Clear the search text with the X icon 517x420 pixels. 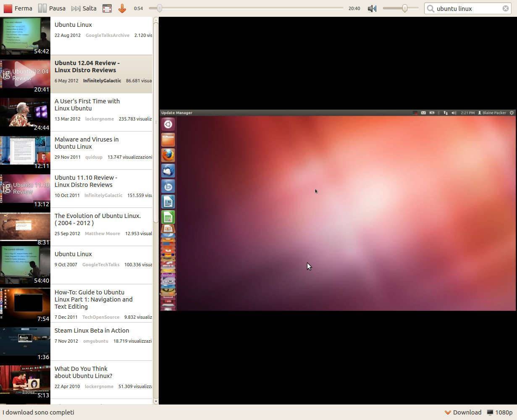[x=506, y=8]
